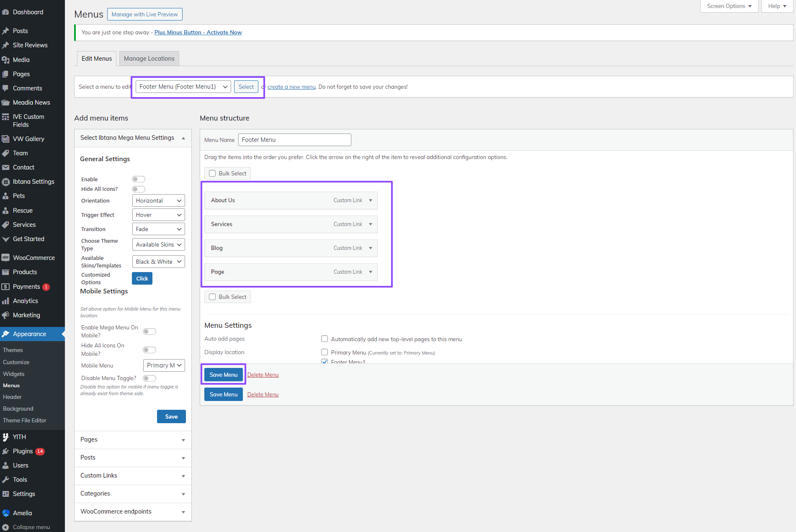This screenshot has height=532, width=796.
Task: Click Manage with Live Preview button
Action: coord(144,14)
